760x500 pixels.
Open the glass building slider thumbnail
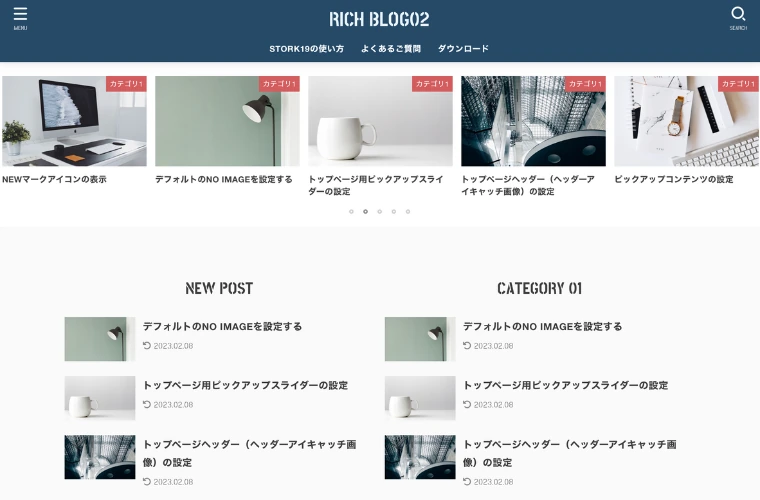533,121
